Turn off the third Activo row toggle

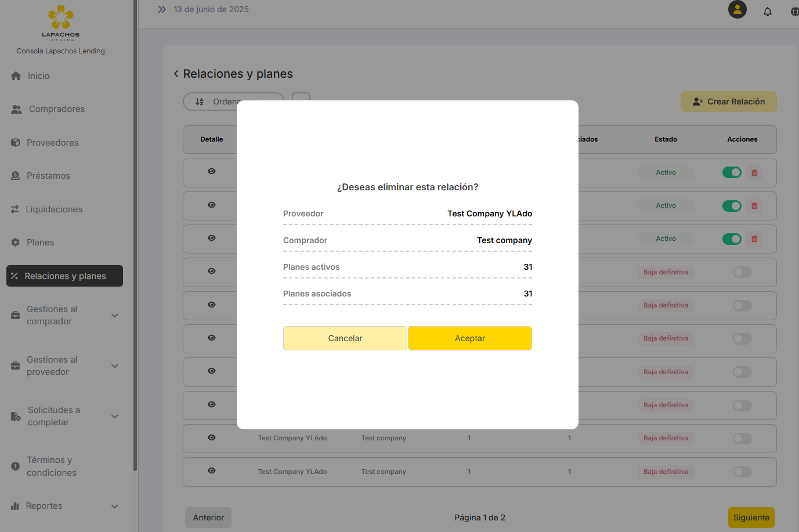pyautogui.click(x=732, y=239)
